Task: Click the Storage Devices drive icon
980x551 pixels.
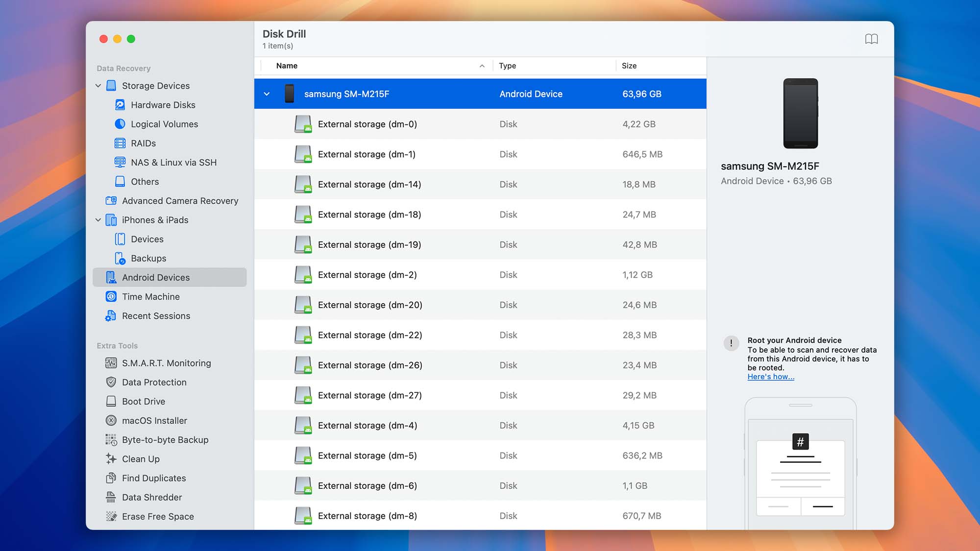Action: click(x=111, y=86)
